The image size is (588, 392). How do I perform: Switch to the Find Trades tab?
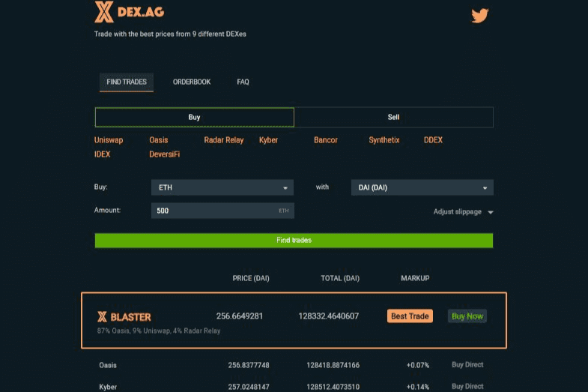tap(127, 82)
